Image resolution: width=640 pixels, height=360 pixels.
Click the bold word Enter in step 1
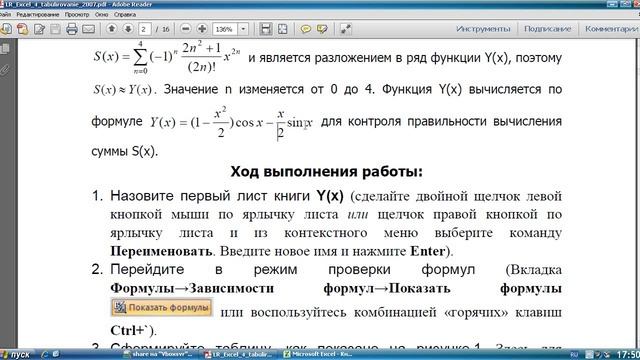point(428,251)
